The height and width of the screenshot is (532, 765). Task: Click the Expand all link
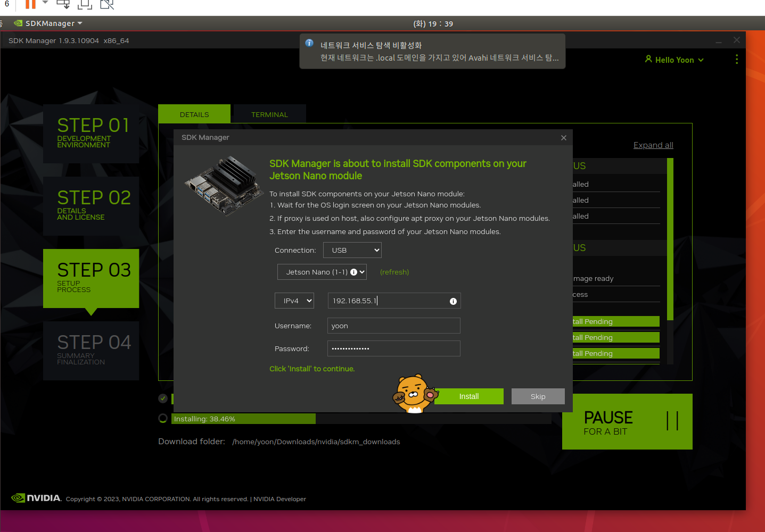click(653, 145)
